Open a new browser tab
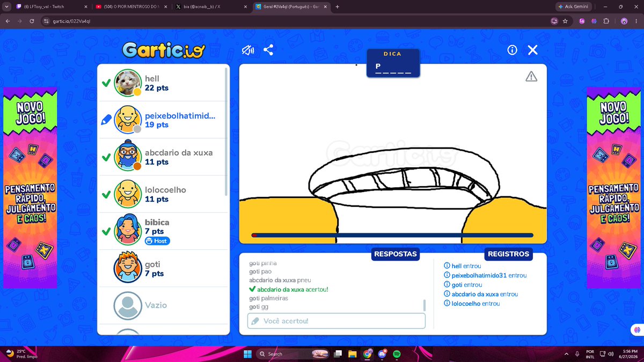This screenshot has height=362, width=644. click(x=337, y=7)
